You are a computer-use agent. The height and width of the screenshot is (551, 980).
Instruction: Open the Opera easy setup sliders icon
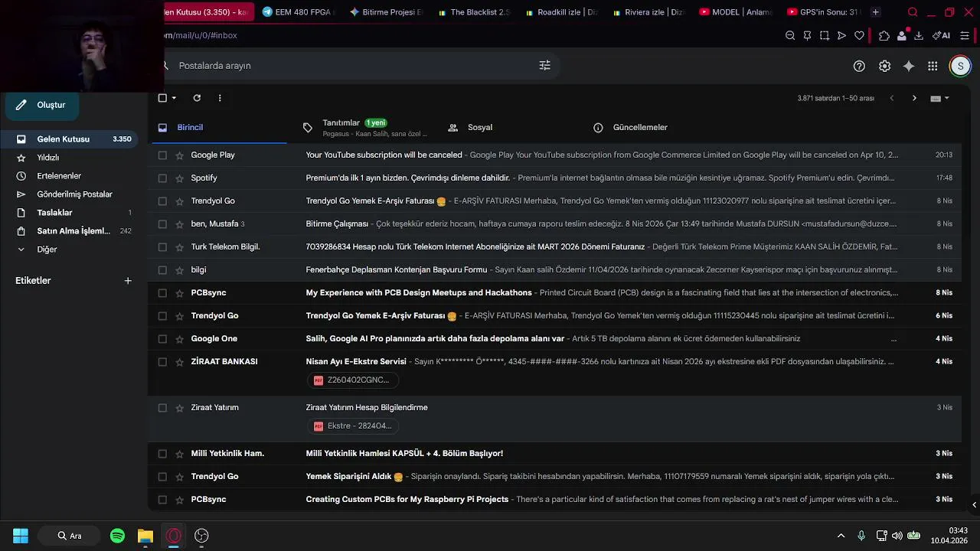965,35
